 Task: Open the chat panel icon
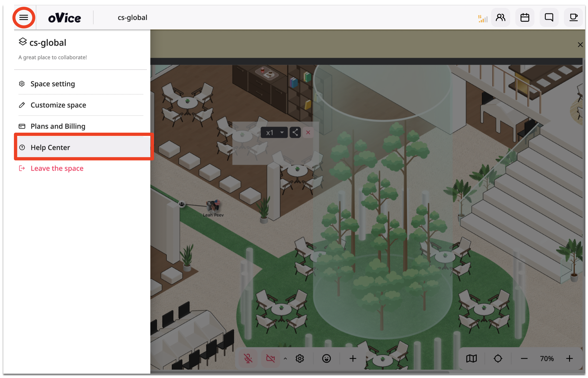click(549, 17)
